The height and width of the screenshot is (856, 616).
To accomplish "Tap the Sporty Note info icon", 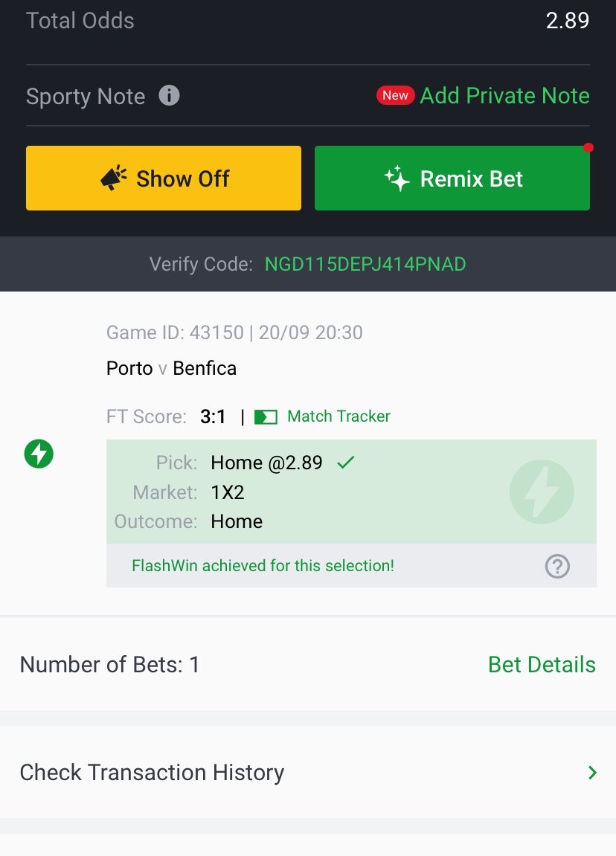I will click(x=169, y=95).
